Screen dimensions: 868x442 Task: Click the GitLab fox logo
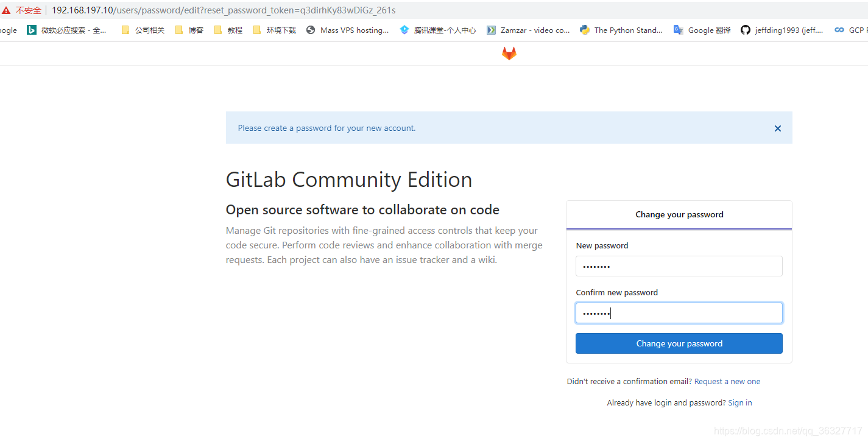[509, 54]
